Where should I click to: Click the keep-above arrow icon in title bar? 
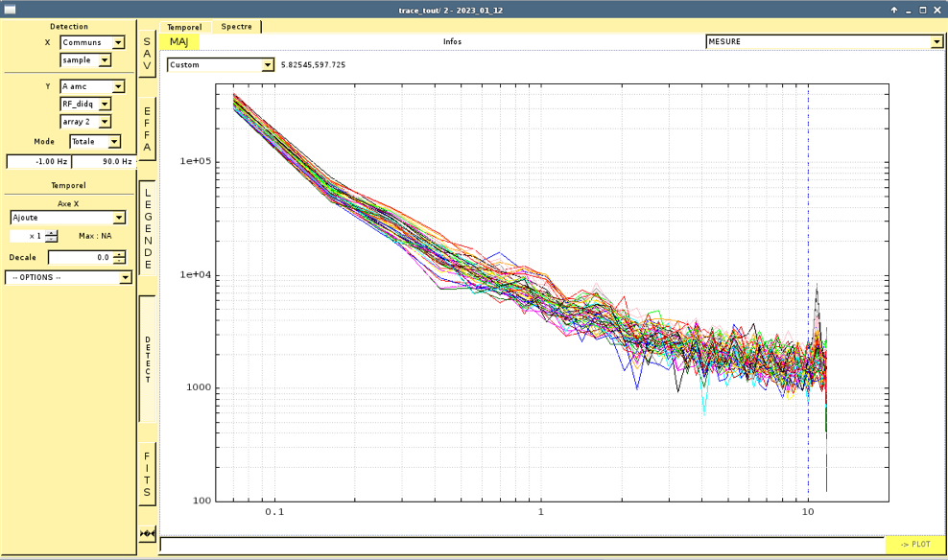[893, 10]
